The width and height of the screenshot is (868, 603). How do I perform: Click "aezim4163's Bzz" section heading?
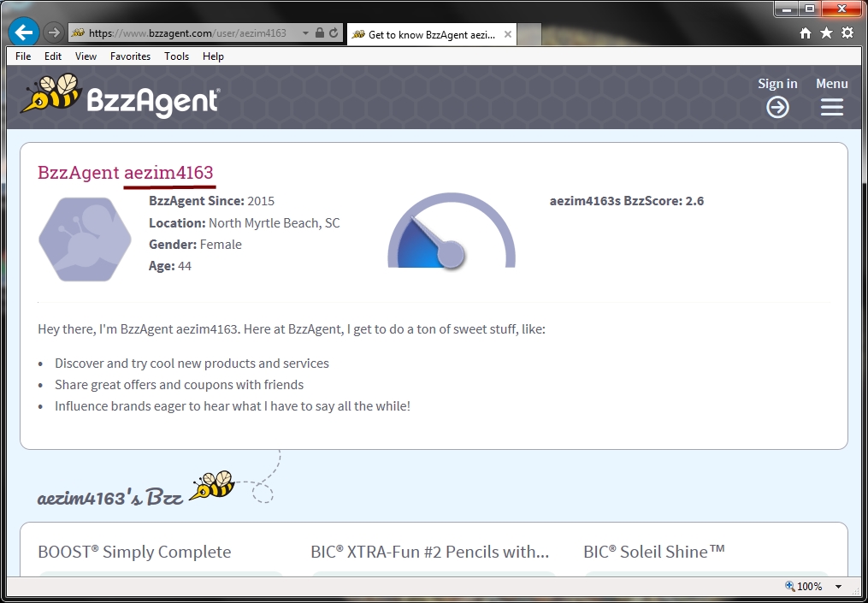point(110,498)
